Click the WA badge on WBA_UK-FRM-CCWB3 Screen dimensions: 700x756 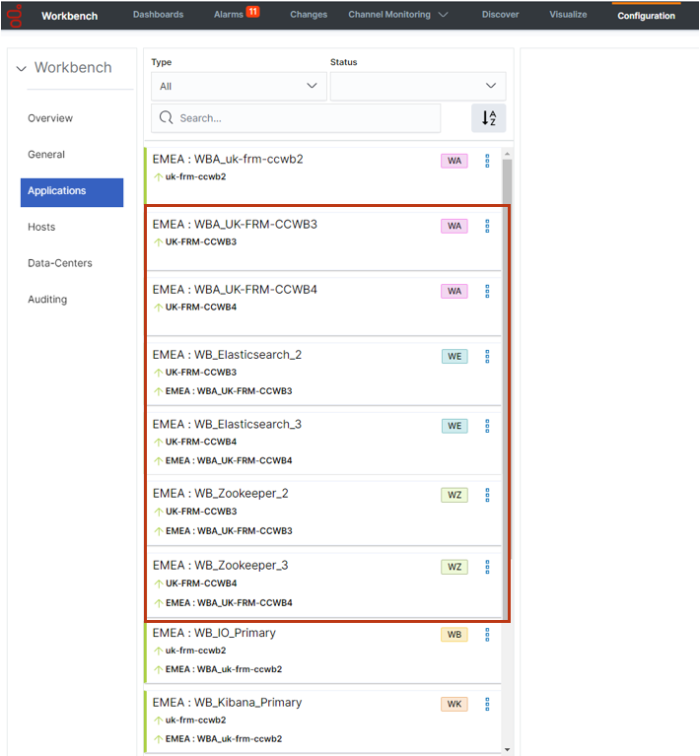[x=454, y=226]
